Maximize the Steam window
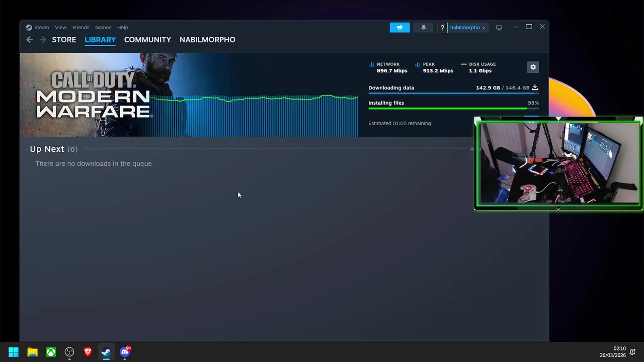Viewport: 644px width, 362px height. coord(529,27)
